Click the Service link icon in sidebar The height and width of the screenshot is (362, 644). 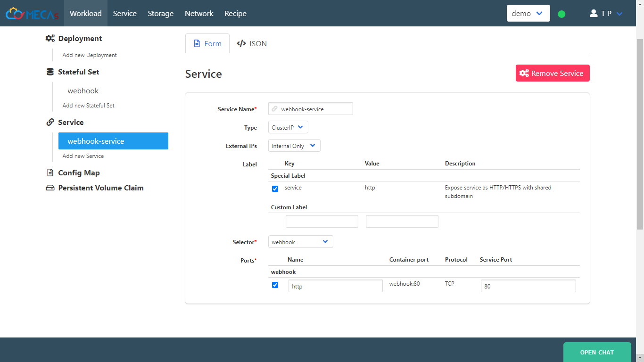tap(50, 123)
